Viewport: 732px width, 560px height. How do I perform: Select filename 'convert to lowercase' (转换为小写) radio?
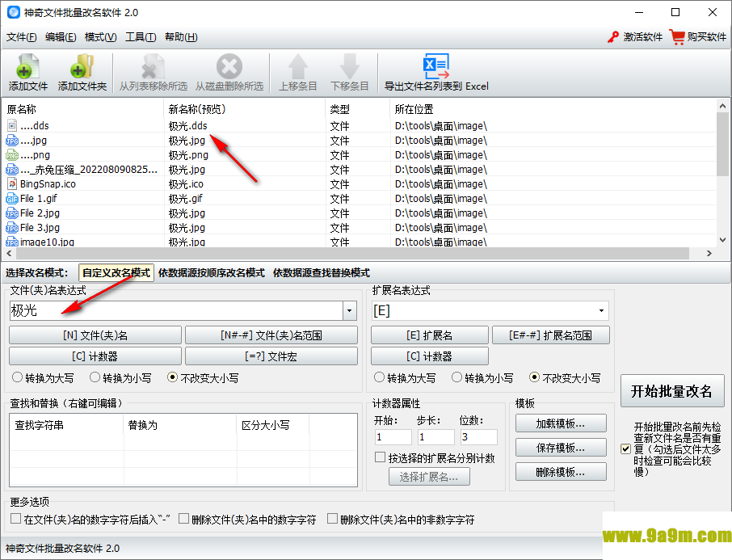pos(95,377)
